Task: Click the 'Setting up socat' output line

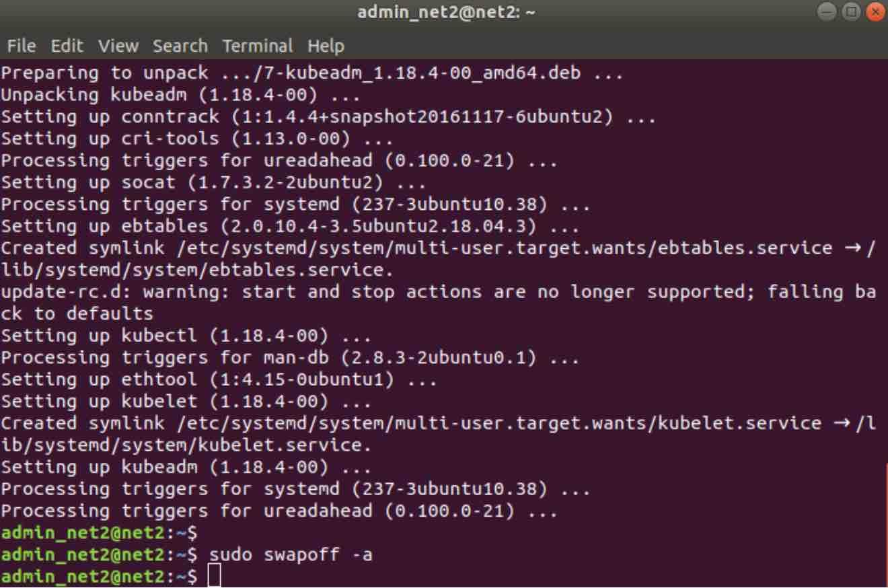Action: (213, 182)
